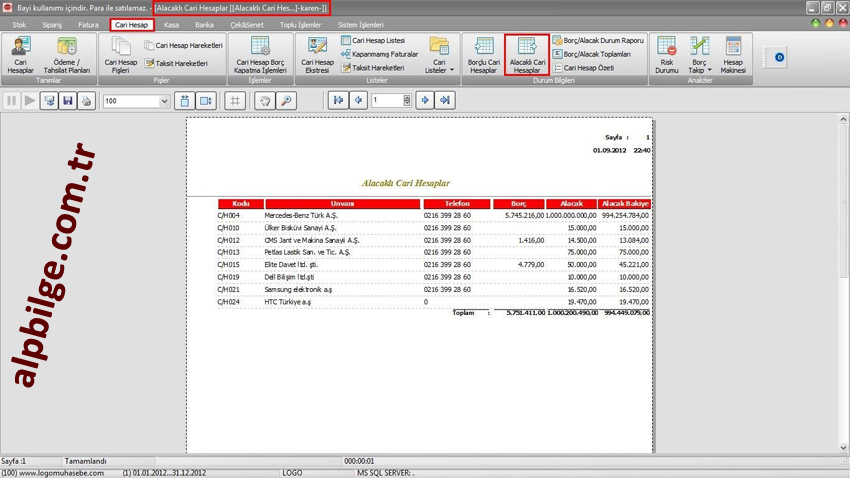Viewport: 850px width, 478px height.
Task: Select the hand pan tool
Action: coord(265,101)
